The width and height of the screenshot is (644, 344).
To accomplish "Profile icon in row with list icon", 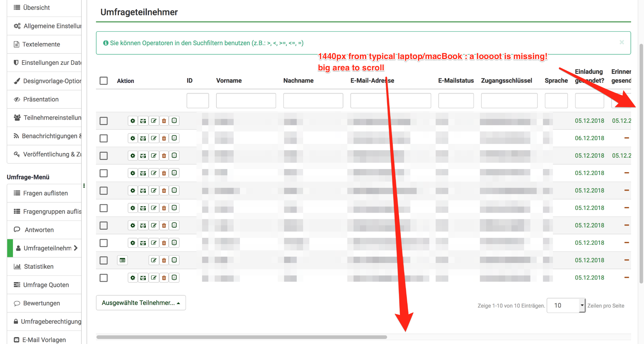I will pyautogui.click(x=174, y=260).
